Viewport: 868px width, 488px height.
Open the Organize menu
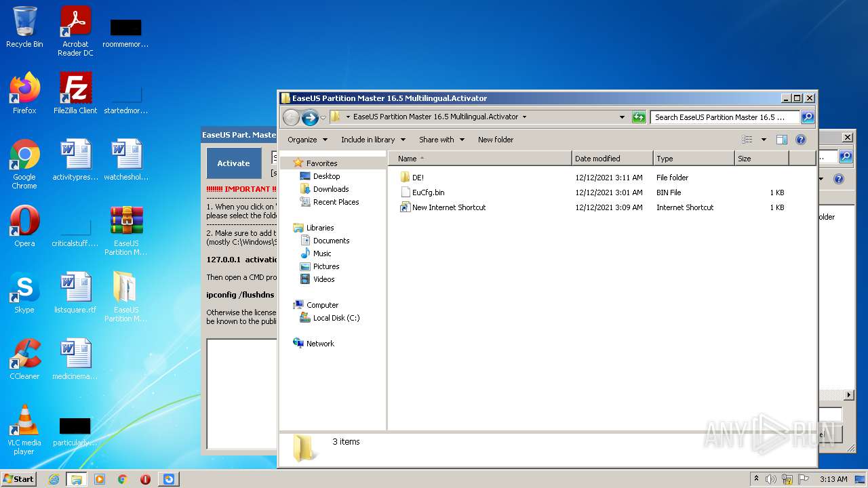point(307,140)
